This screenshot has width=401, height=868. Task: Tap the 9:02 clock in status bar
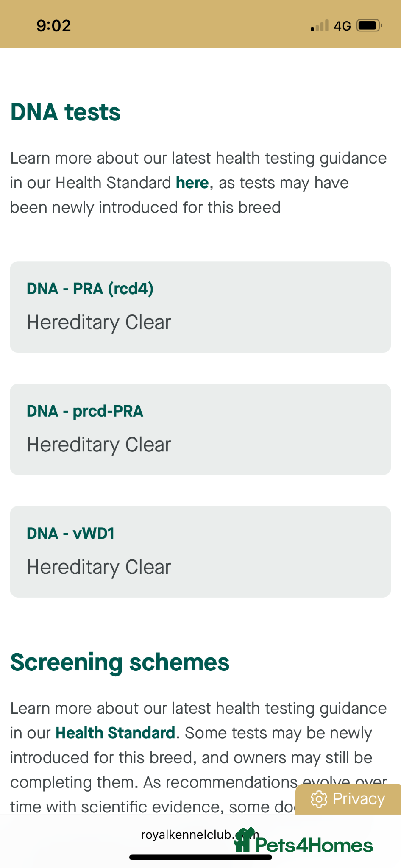click(x=53, y=26)
